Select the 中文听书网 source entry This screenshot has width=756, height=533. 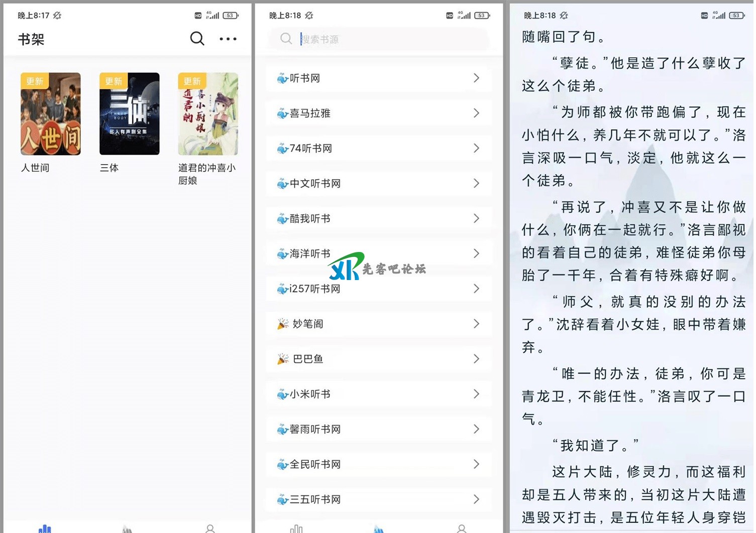pyautogui.click(x=315, y=184)
